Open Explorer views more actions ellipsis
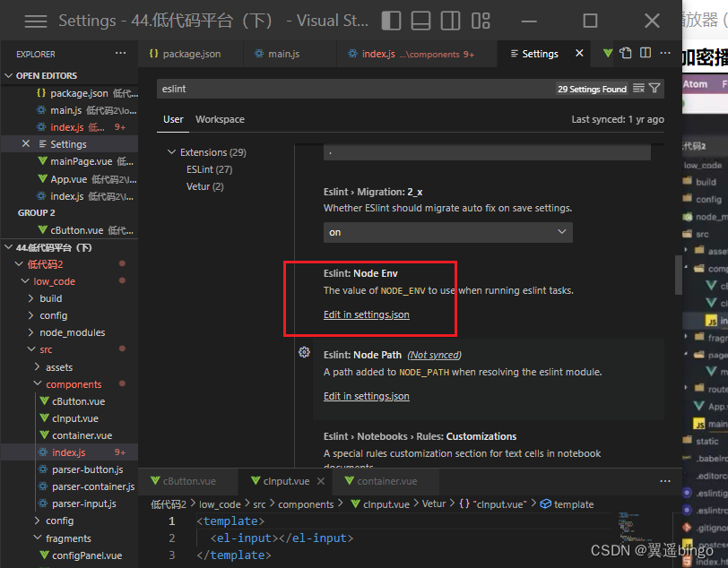 tap(121, 54)
